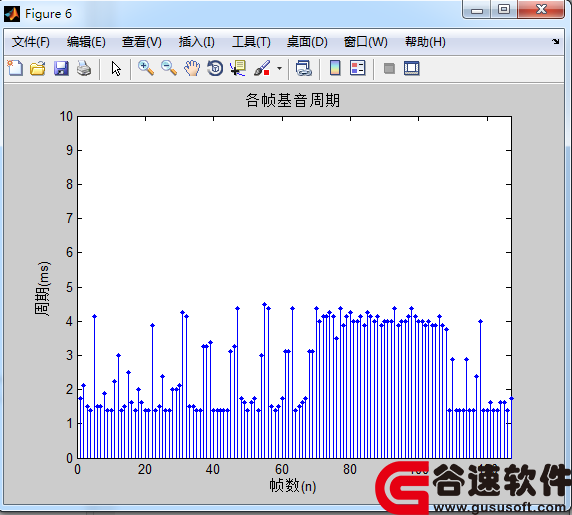Image resolution: width=572 pixels, height=515 pixels.
Task: Activate the Pan hand tool
Action: [x=192, y=68]
